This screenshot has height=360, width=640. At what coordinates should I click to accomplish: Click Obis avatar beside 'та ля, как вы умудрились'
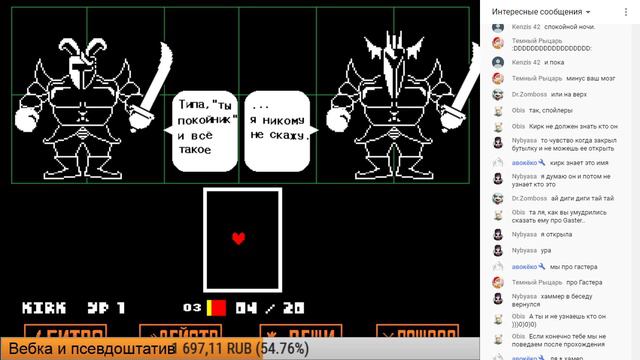click(498, 214)
